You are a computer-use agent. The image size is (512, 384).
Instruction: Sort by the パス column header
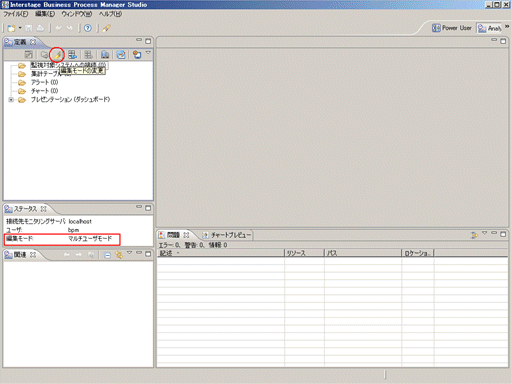(x=363, y=253)
